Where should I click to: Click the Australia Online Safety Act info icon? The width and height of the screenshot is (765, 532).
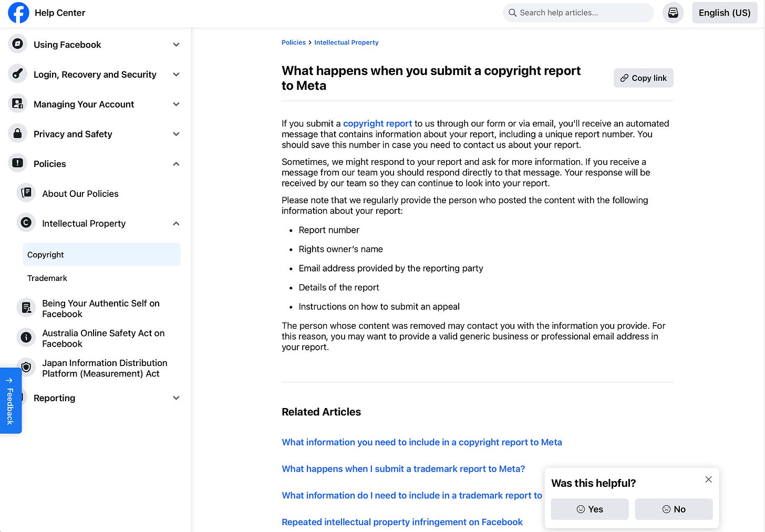point(26,338)
